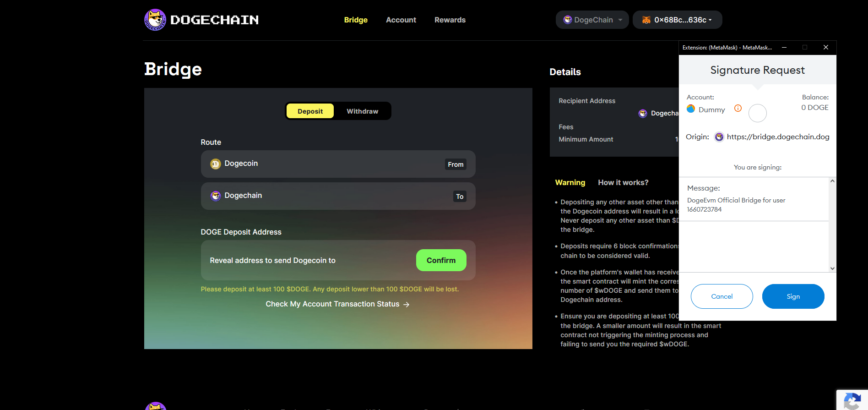Click the Recipient Address label
Image resolution: width=868 pixels, height=410 pixels.
click(x=587, y=101)
